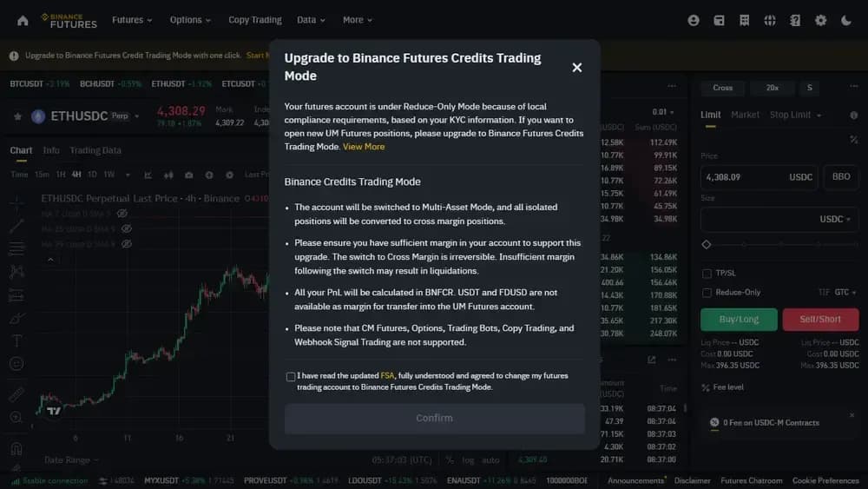The height and width of the screenshot is (489, 868).
Task: Click the TradingView logo on chart
Action: [54, 411]
